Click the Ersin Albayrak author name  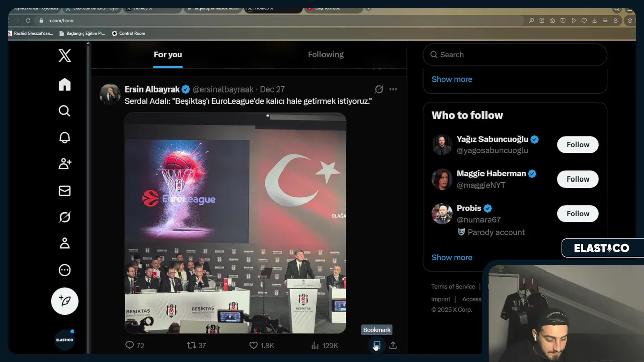tap(152, 89)
